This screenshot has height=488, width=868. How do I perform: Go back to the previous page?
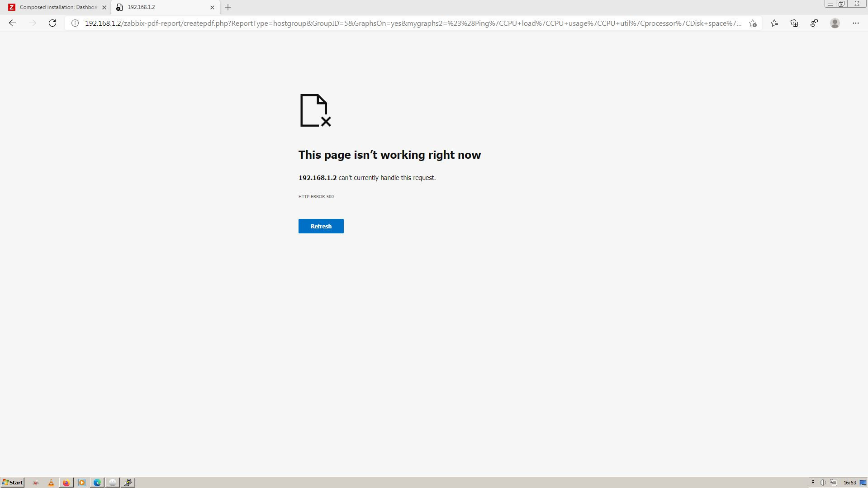point(13,23)
